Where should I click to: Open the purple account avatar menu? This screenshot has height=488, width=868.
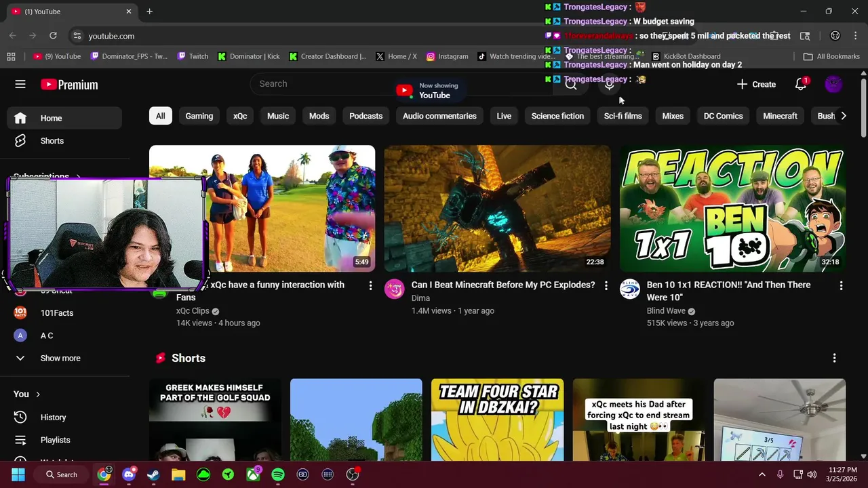(833, 84)
